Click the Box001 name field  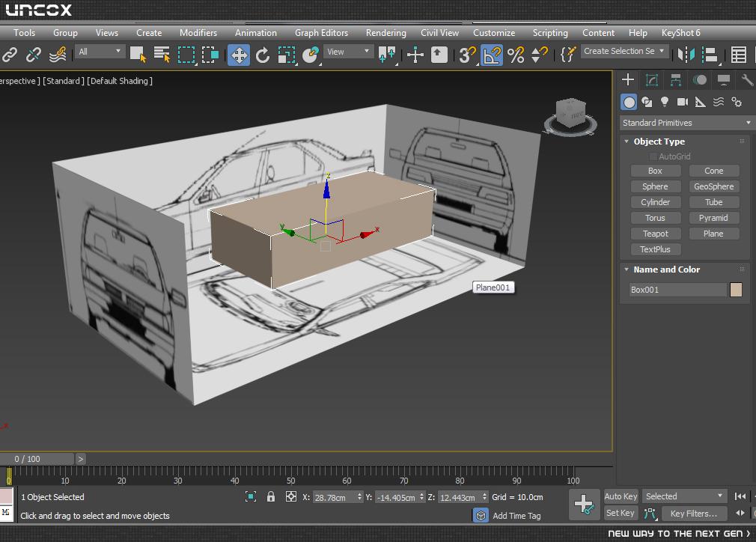(x=677, y=290)
